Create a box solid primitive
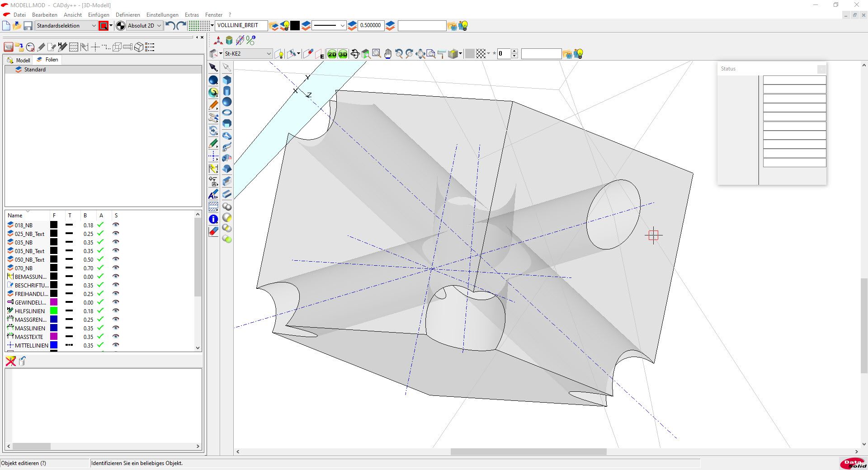The height and width of the screenshot is (470, 868). (x=227, y=80)
